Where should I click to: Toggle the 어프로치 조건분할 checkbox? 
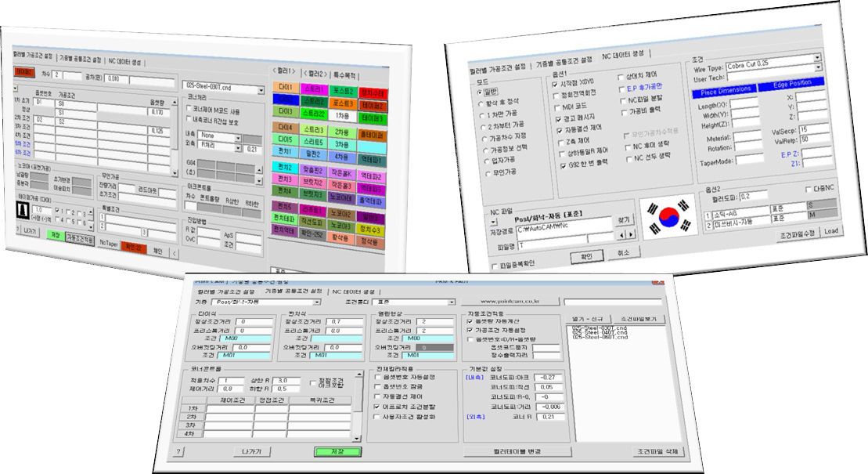[x=377, y=407]
